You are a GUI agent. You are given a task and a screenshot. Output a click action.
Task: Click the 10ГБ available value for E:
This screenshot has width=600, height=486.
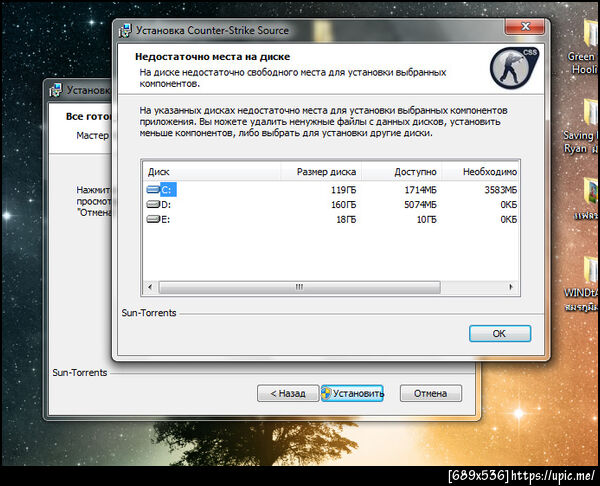pyautogui.click(x=426, y=220)
